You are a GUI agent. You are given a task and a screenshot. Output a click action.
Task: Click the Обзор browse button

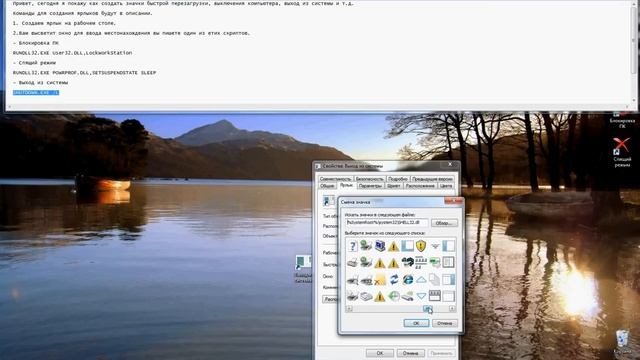click(444, 223)
